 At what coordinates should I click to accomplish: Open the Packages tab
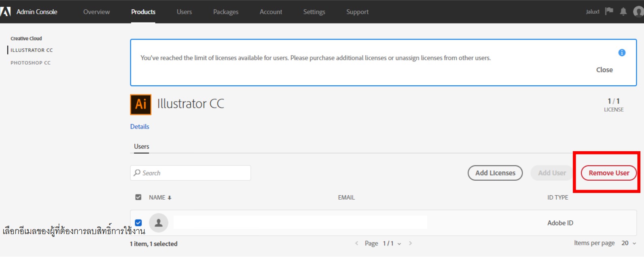pos(226,12)
